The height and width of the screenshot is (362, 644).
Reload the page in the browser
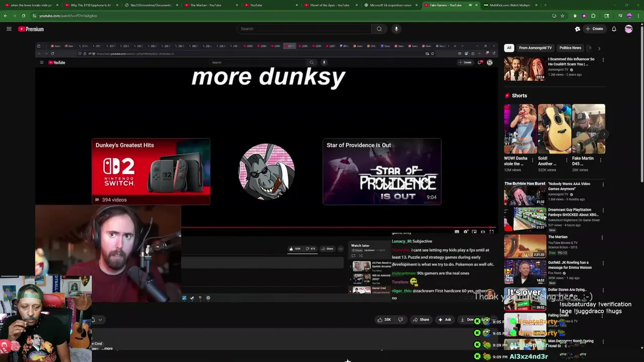[x=24, y=16]
